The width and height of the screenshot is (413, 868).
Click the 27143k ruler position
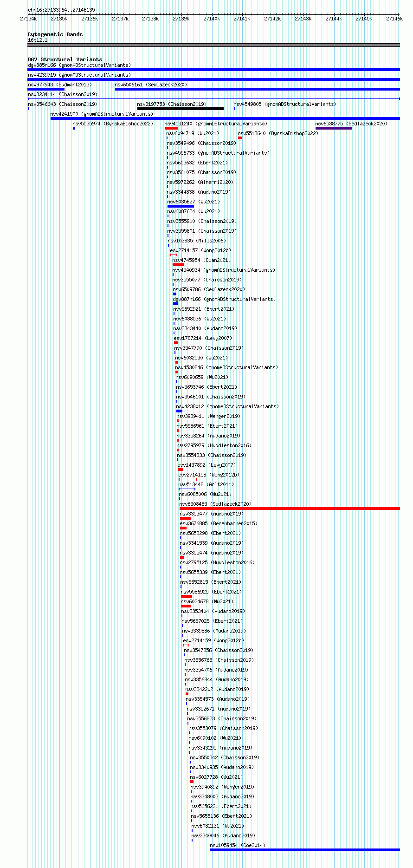point(303,19)
